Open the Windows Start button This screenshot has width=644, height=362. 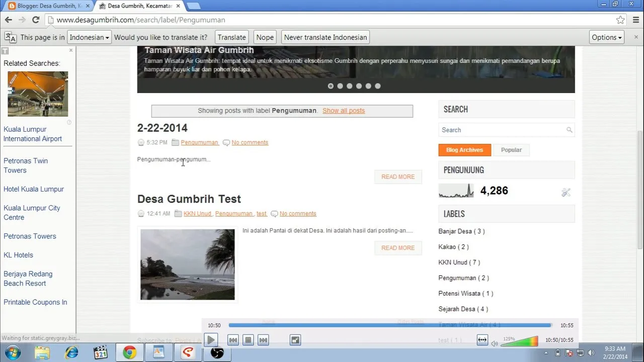point(12,352)
